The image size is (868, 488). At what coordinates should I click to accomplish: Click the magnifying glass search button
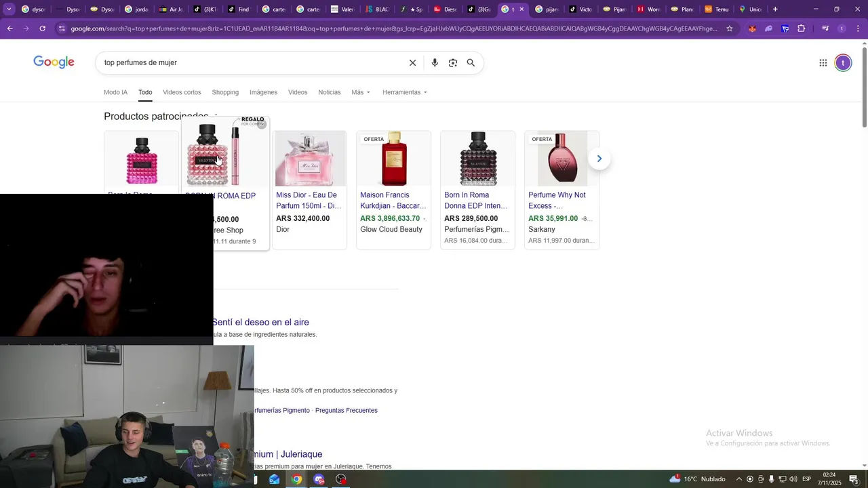(471, 62)
